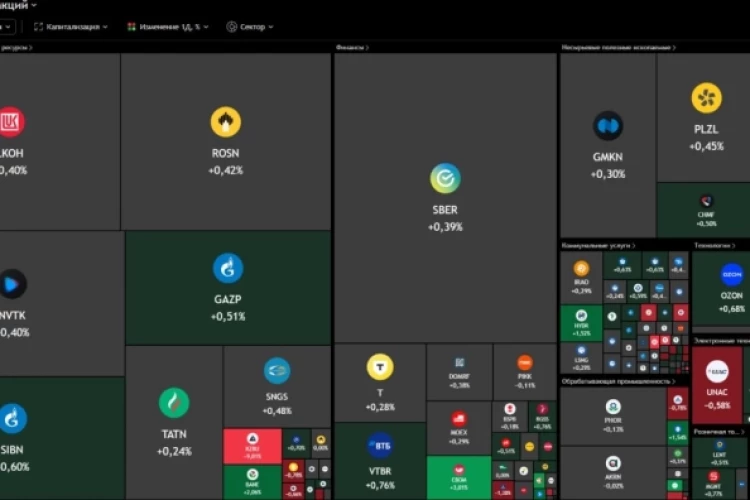750x500 pixels.
Task: Expand the Розничная торговля sector header
Action: 719,432
